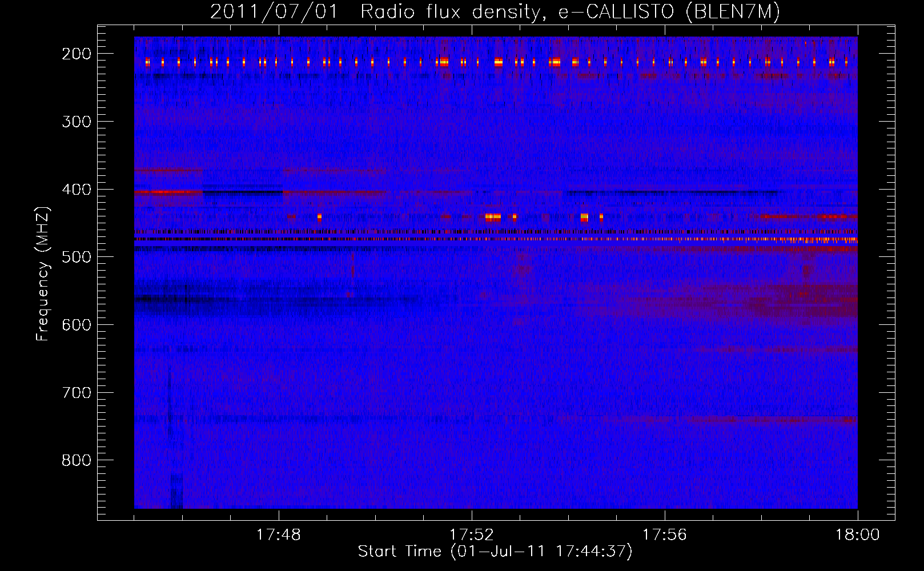Image resolution: width=924 pixels, height=571 pixels.
Task: Click the 17:56 time tick label
Action: [x=665, y=535]
